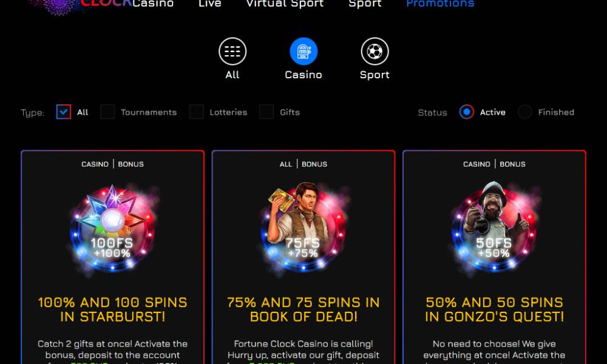The image size is (607, 364).
Task: Open the Gonzo's Quest 50FS image
Action: (x=494, y=227)
